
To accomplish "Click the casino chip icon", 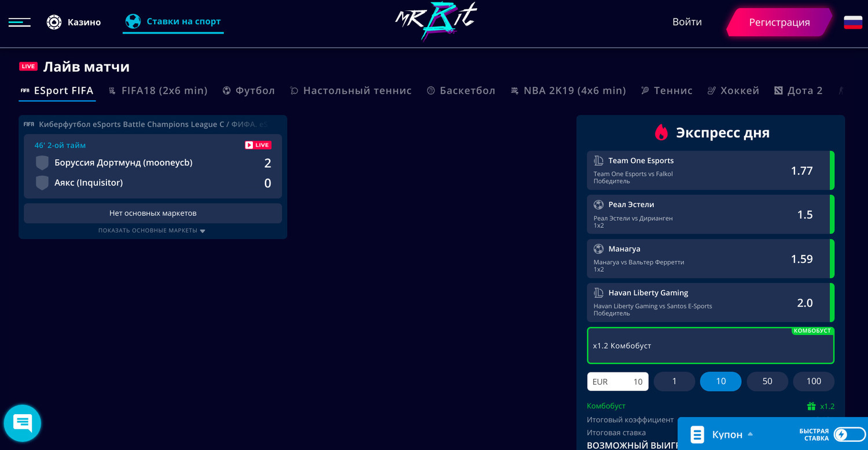I will click(54, 22).
